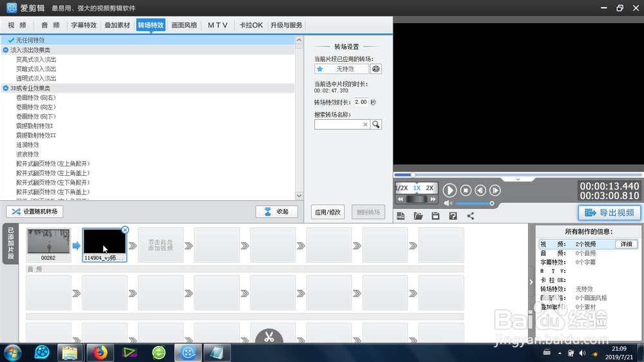Switch to the 视频 tab
Viewport: 644px width, 362px height.
(x=17, y=25)
